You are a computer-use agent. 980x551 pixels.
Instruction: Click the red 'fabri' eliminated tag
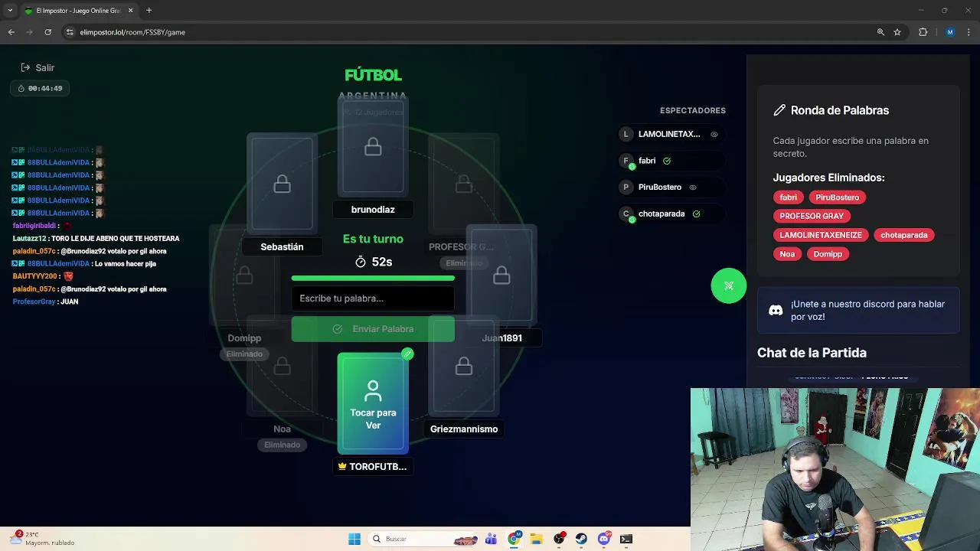[788, 197]
